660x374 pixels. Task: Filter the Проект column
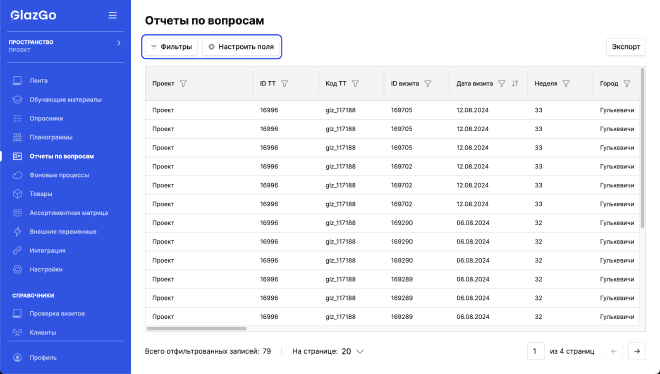tap(183, 84)
